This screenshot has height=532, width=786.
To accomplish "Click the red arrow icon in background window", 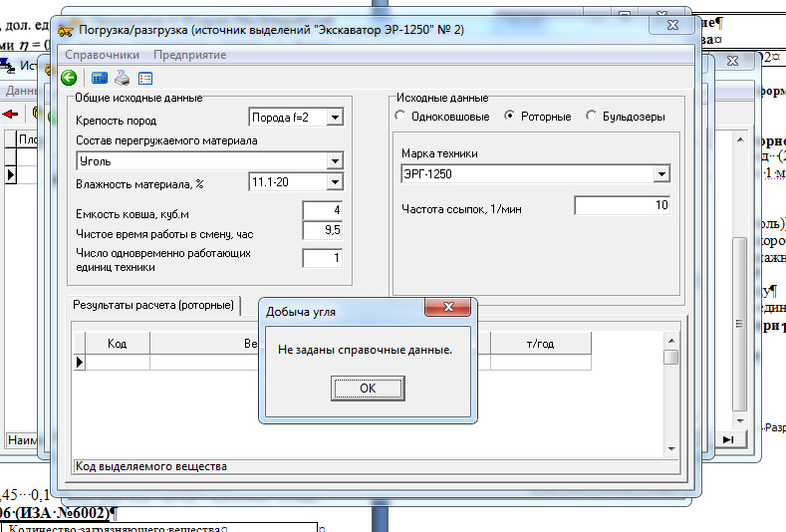I will point(10,114).
